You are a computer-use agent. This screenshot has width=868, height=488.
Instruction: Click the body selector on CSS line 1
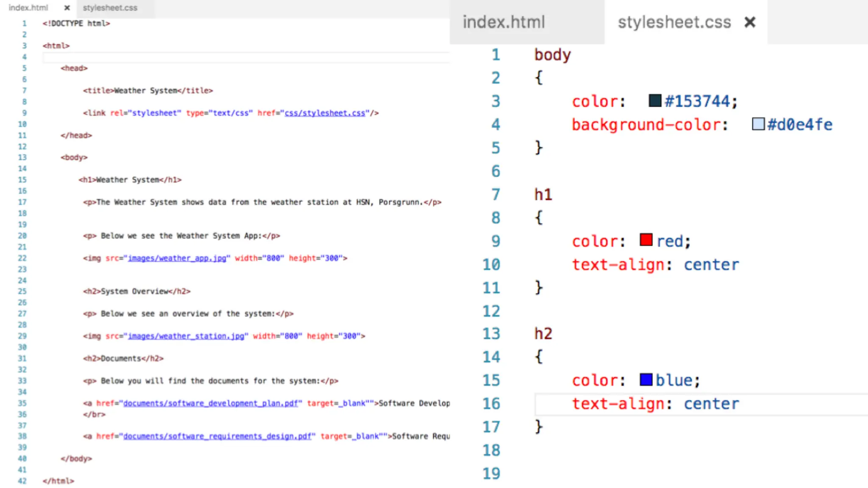coord(552,55)
